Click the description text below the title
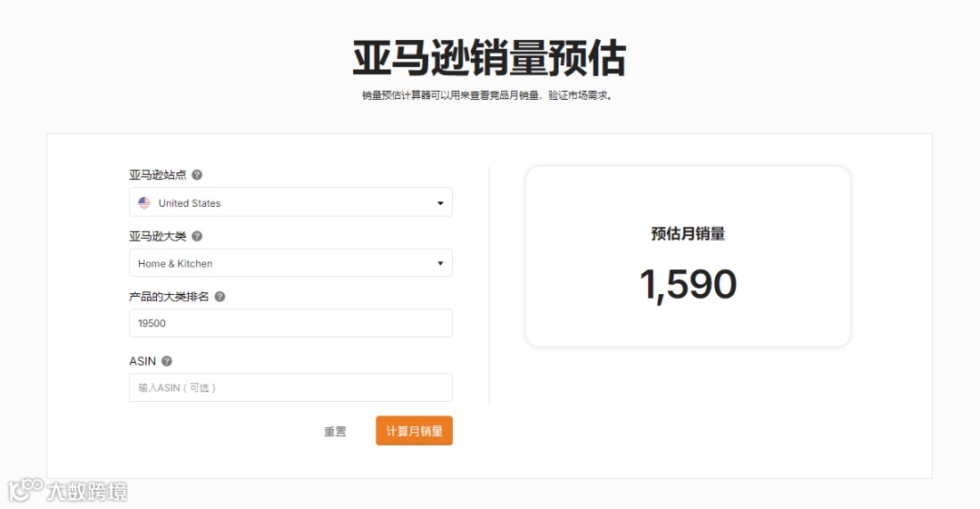Image resolution: width=980 pixels, height=509 pixels. pyautogui.click(x=489, y=95)
